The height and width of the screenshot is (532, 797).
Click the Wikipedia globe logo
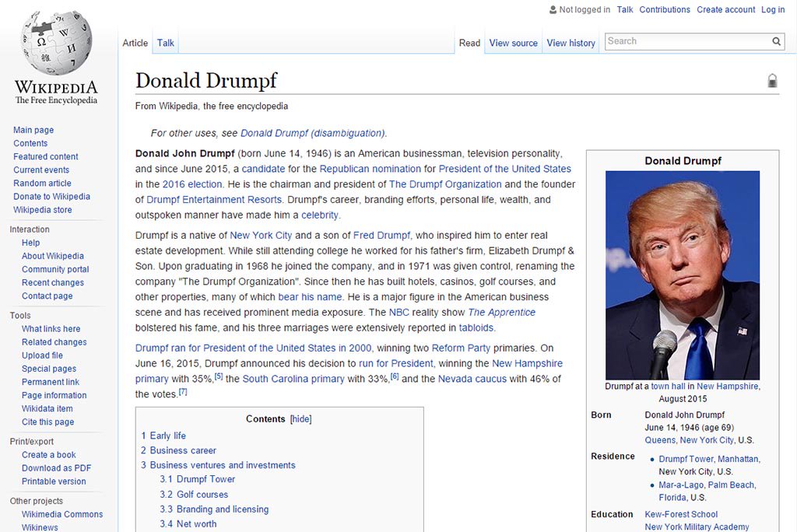[x=56, y=42]
